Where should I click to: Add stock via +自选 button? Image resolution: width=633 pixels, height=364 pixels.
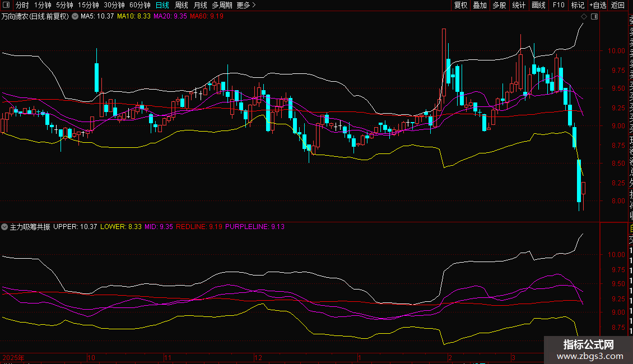coord(597,5)
